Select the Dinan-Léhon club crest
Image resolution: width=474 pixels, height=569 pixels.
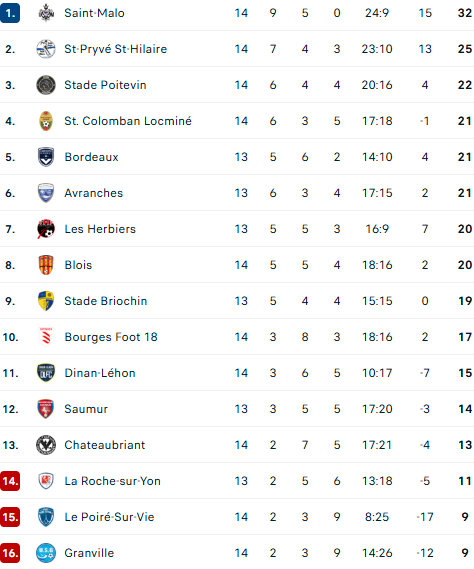coord(46,373)
